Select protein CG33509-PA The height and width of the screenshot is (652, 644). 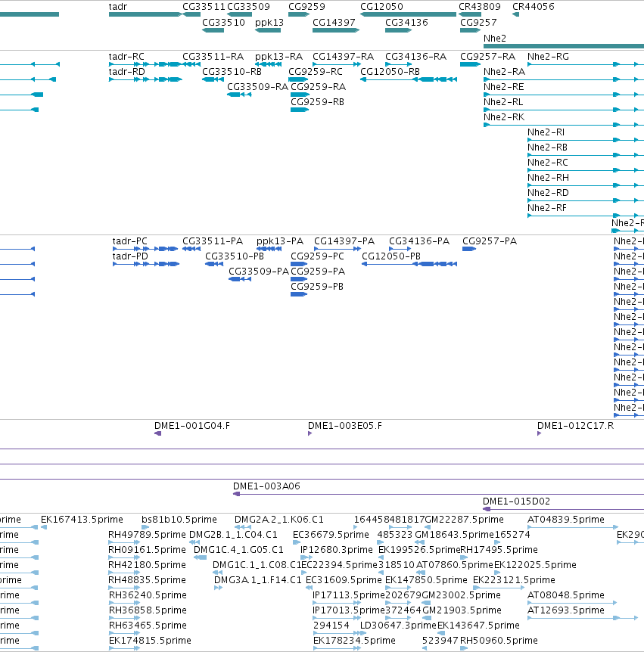(x=258, y=271)
